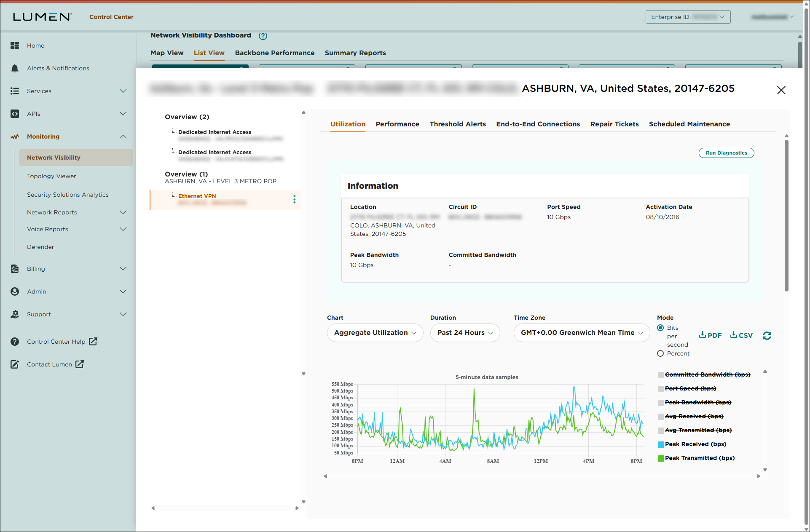Export chart data via the CSV icon

(x=741, y=335)
